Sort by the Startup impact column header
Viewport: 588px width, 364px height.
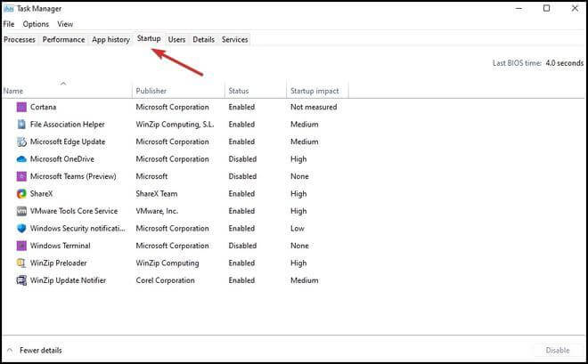(x=314, y=91)
